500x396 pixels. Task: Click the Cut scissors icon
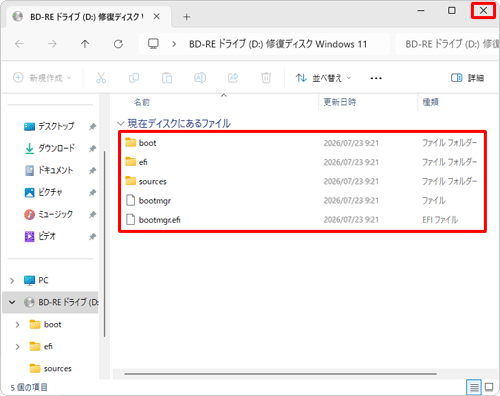coord(101,78)
